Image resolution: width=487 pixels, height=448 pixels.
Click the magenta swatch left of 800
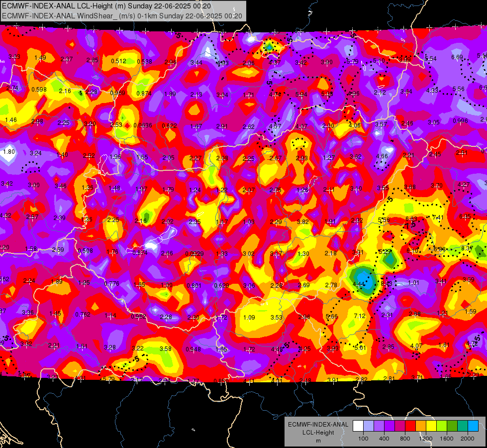click(x=400, y=426)
